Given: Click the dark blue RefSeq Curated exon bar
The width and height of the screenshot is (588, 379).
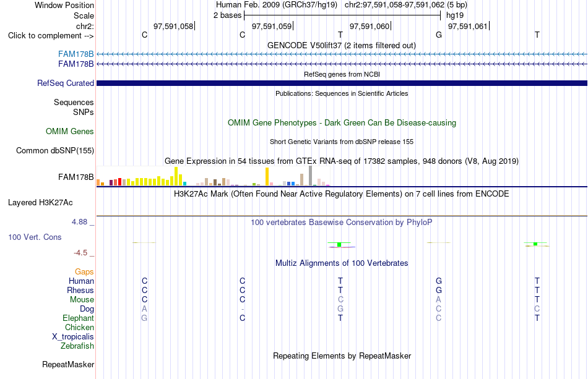Looking at the screenshot, I should (x=342, y=83).
